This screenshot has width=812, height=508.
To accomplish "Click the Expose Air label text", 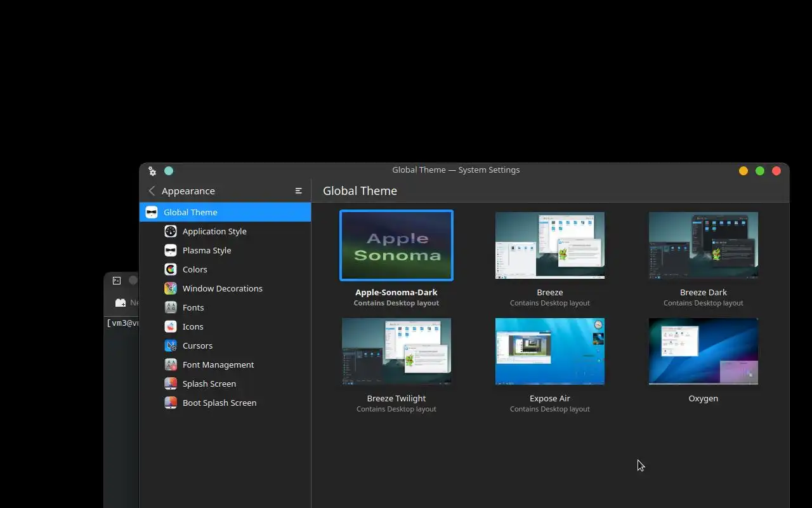I will point(550,398).
